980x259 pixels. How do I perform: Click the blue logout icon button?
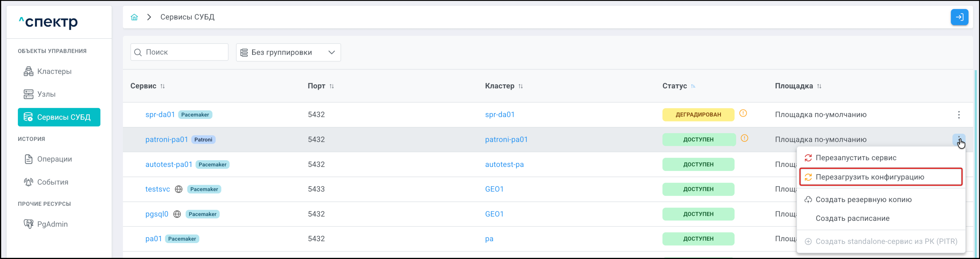click(x=959, y=17)
